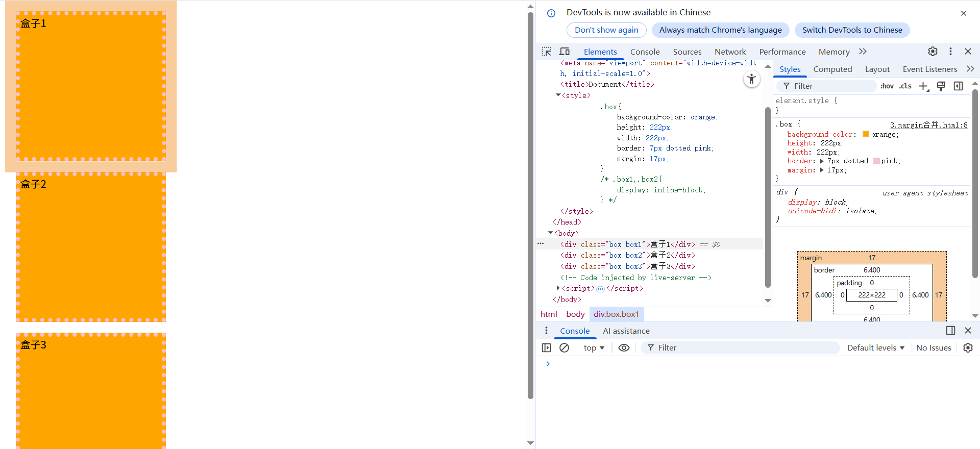Clear the console
980x449 pixels.
pyautogui.click(x=564, y=348)
